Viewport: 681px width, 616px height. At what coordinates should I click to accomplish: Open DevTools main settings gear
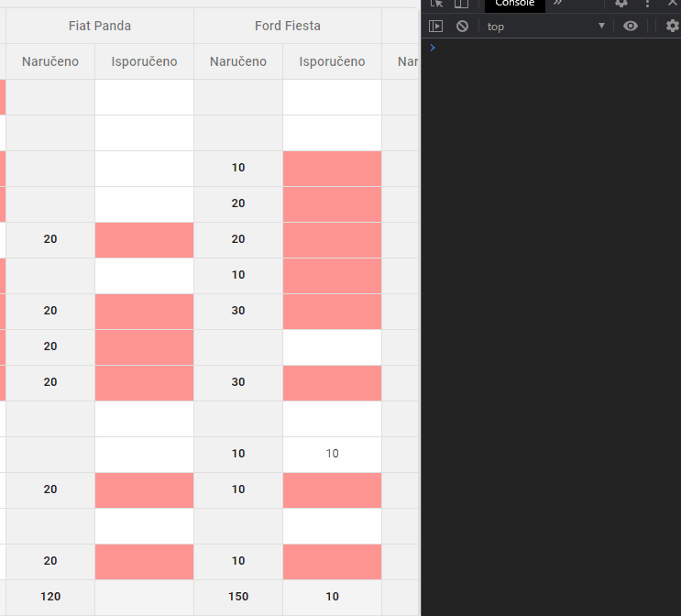[621, 4]
